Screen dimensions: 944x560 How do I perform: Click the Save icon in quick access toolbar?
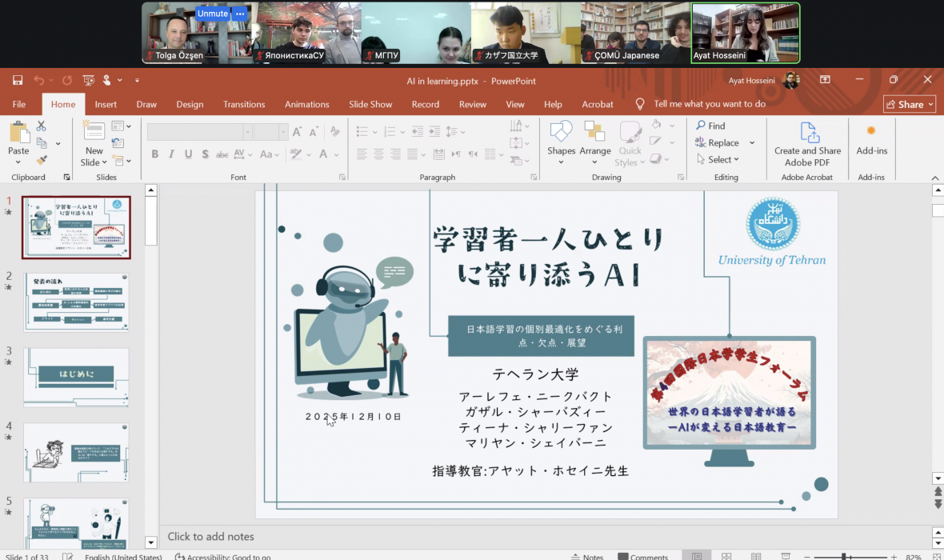point(18,81)
